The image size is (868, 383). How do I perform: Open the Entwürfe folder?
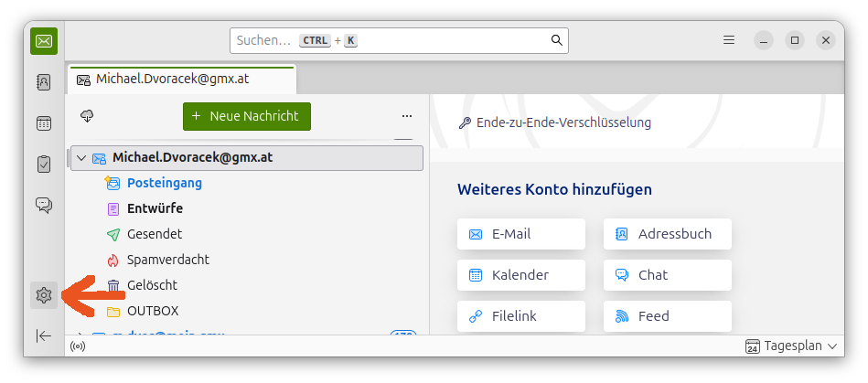click(x=155, y=208)
